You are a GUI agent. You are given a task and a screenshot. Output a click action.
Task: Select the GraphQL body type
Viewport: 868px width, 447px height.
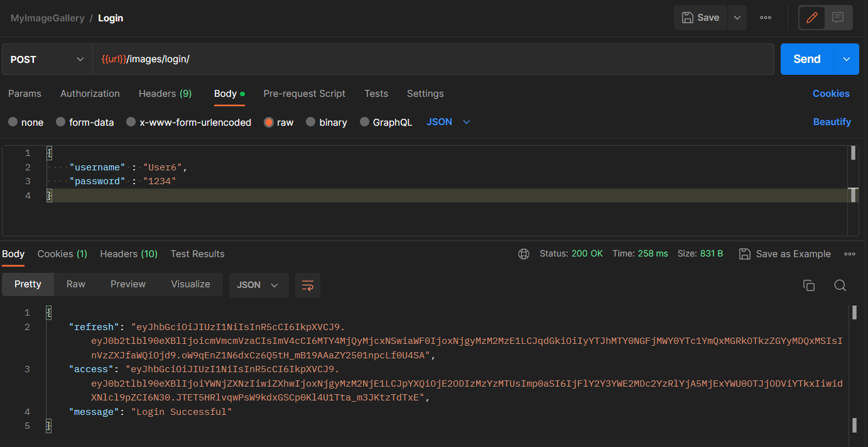pos(386,123)
